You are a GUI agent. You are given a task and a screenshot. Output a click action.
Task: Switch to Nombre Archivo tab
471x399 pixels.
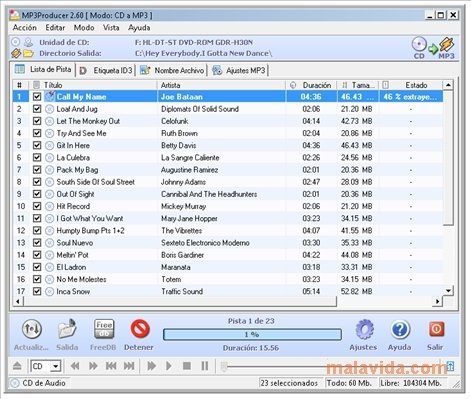click(x=172, y=70)
